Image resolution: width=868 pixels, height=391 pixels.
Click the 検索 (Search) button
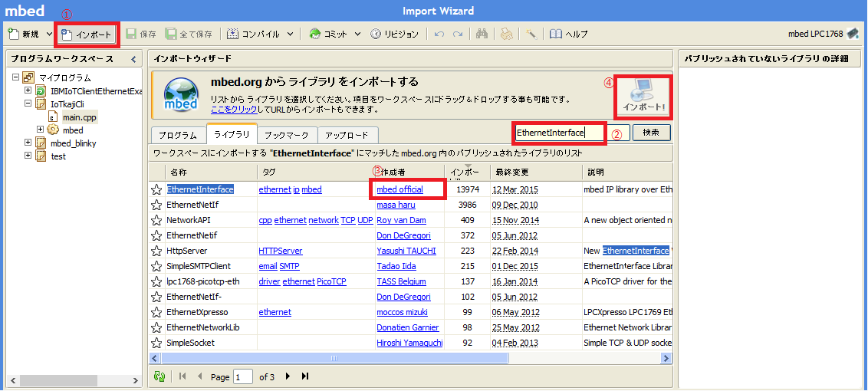click(652, 133)
